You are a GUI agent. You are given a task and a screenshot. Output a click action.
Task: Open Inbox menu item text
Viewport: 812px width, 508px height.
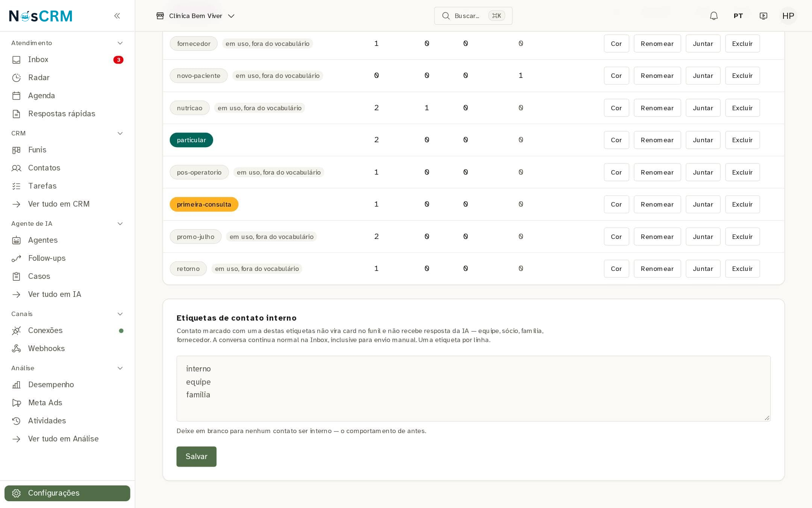pos(38,59)
